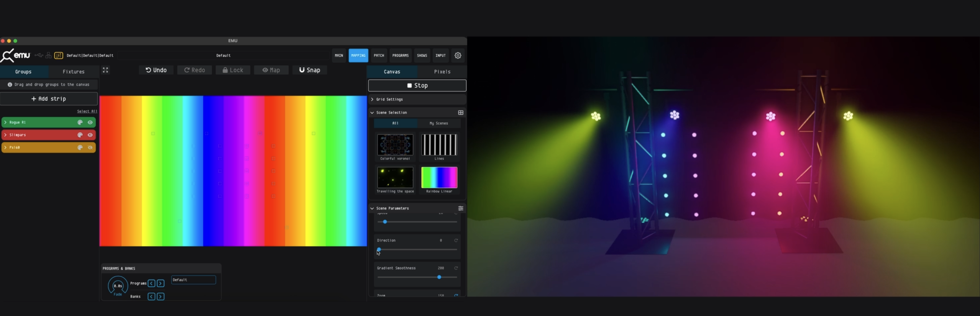980x316 pixels.
Task: Click the network topology icon
Action: [49, 56]
